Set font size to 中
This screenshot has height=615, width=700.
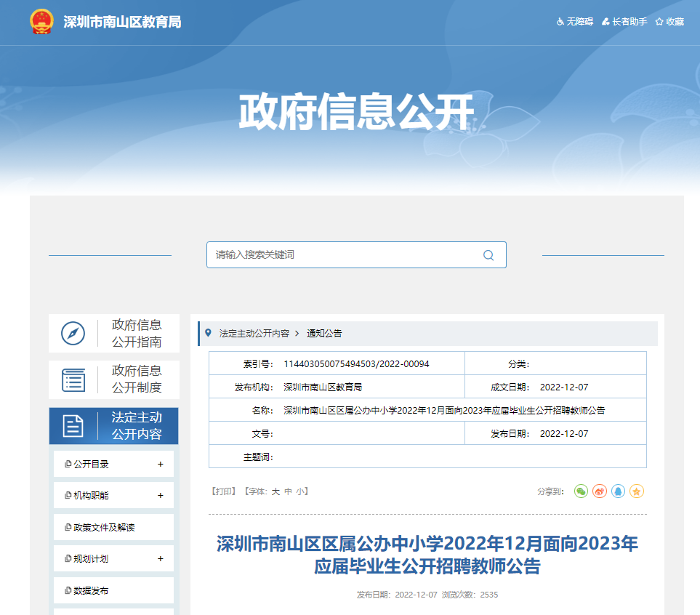288,491
